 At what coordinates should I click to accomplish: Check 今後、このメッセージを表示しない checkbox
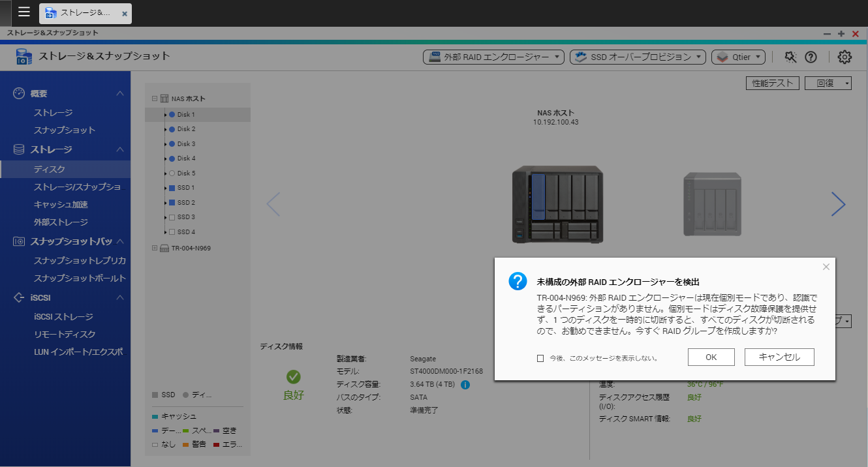pyautogui.click(x=540, y=358)
